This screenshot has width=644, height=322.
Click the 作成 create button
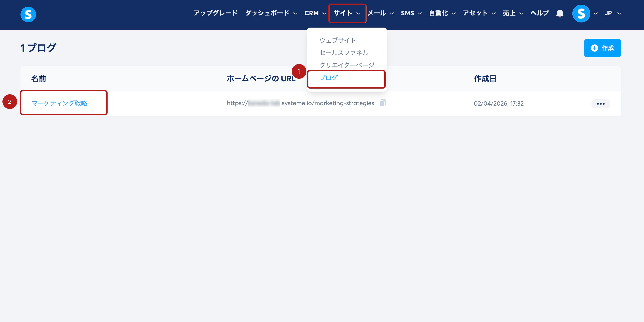coord(602,48)
